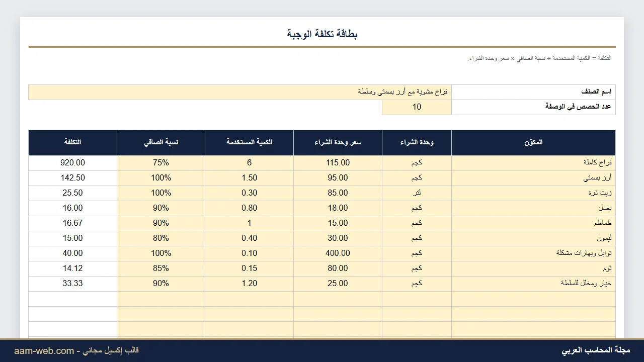Click the وحدة الشراء column header

click(417, 143)
